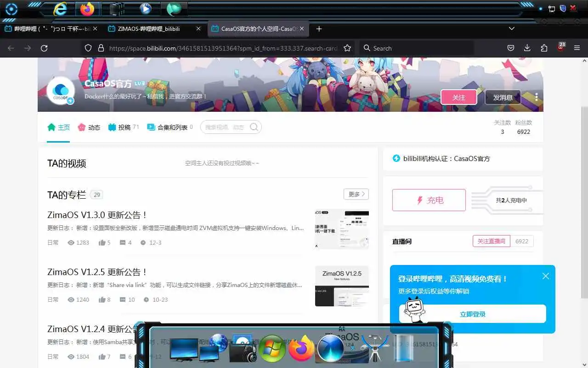Viewport: 588px width, 368px height.
Task: Click the pink 关注 follow button
Action: (458, 97)
